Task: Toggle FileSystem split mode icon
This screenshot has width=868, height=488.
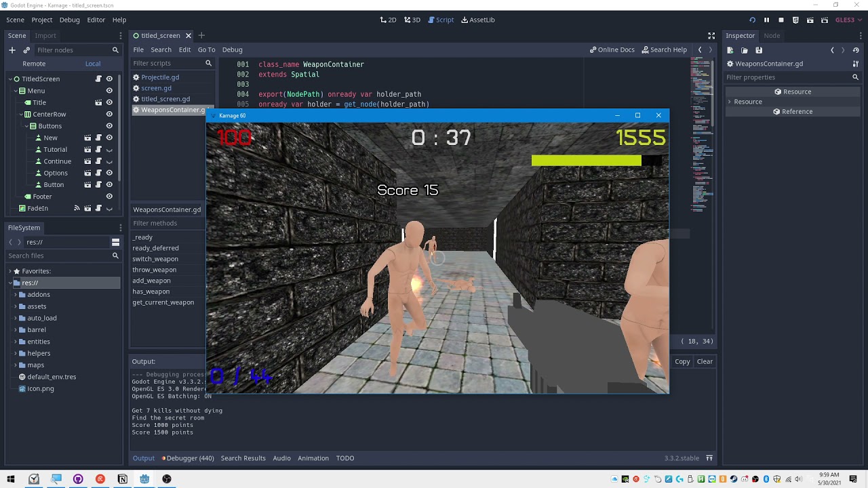Action: click(116, 242)
